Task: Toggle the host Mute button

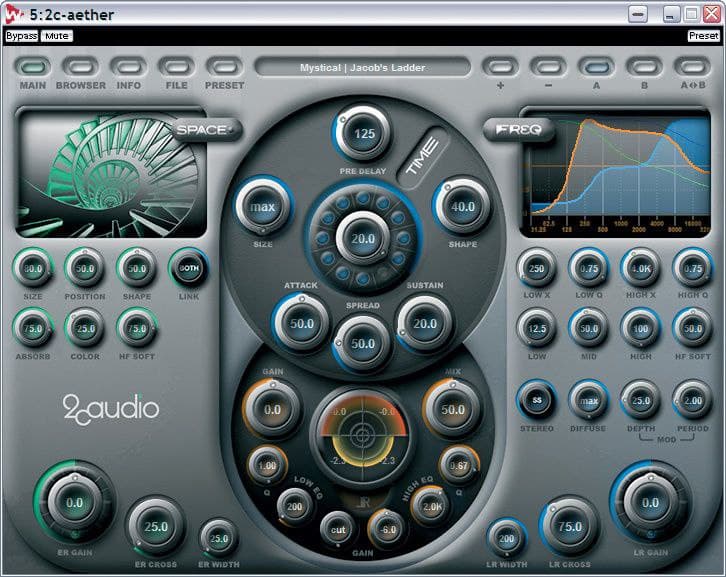Action: [x=56, y=36]
